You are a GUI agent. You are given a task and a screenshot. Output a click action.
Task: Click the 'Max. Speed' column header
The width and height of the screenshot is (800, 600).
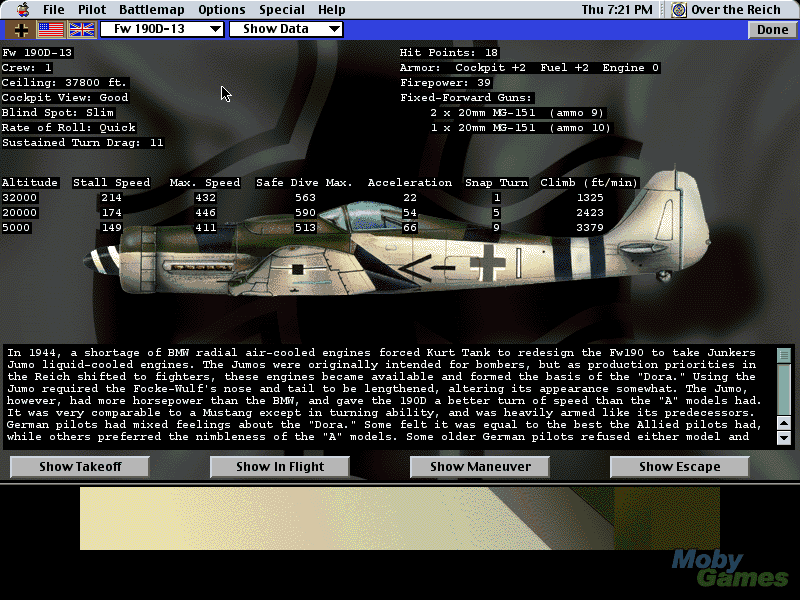point(205,183)
